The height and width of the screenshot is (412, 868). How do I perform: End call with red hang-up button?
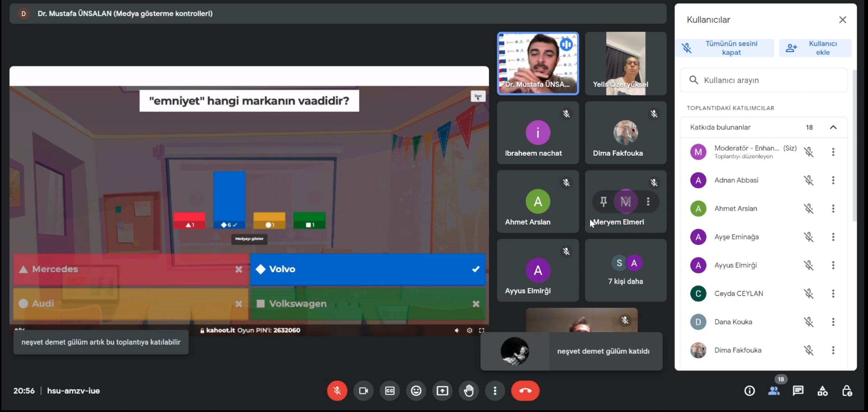point(525,391)
